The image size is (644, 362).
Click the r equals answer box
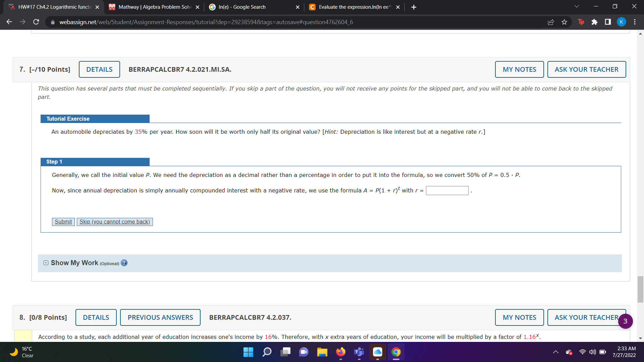pyautogui.click(x=447, y=190)
